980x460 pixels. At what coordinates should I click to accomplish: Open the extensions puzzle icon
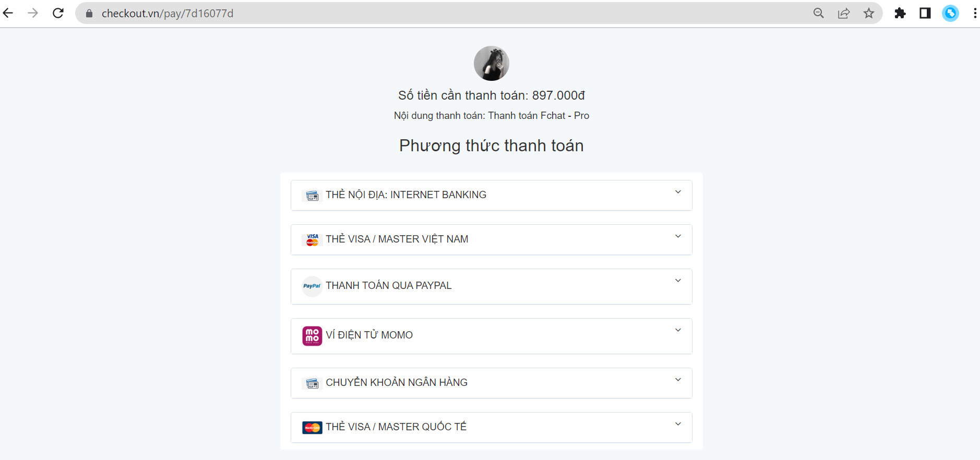click(x=900, y=13)
